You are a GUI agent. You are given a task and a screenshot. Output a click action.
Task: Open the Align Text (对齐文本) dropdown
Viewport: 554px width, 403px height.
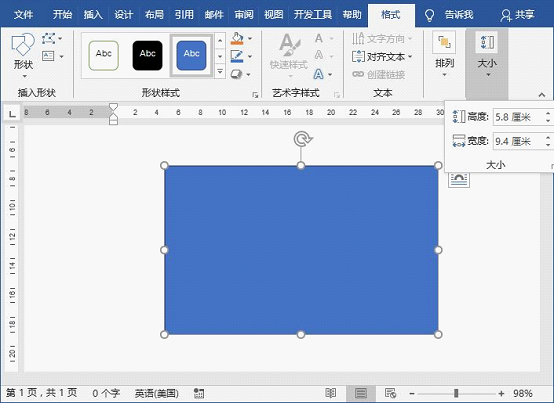tap(382, 57)
